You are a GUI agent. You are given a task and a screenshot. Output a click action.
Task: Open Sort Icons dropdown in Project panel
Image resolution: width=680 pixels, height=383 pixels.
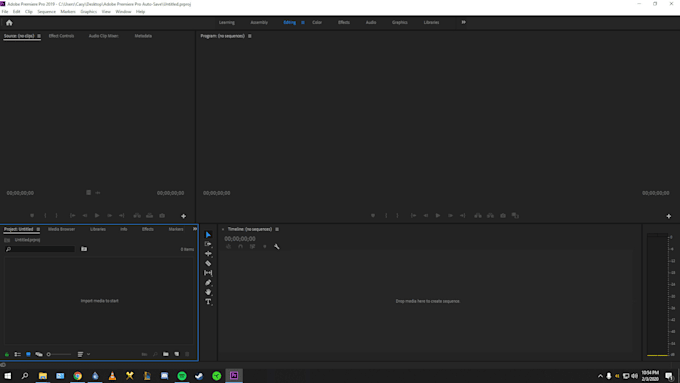coord(83,354)
